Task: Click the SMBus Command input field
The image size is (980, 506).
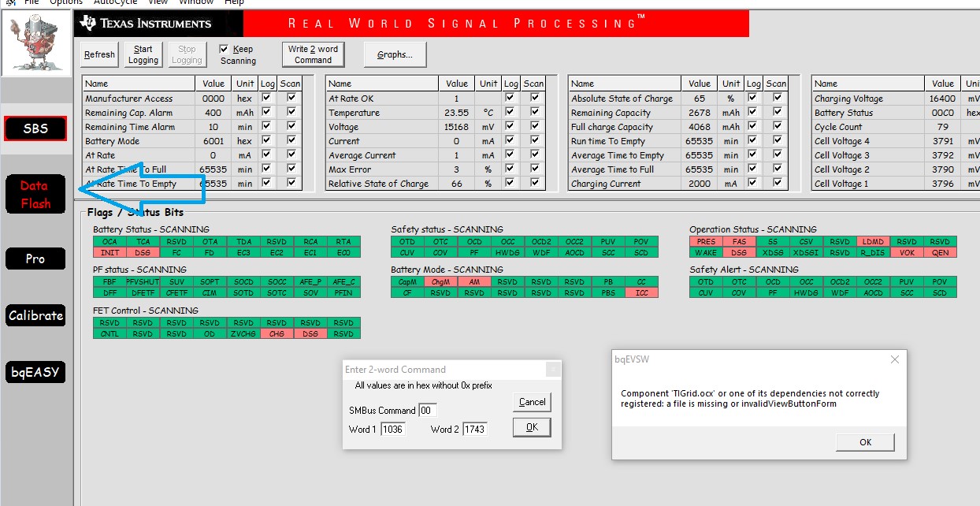Action: [427, 410]
